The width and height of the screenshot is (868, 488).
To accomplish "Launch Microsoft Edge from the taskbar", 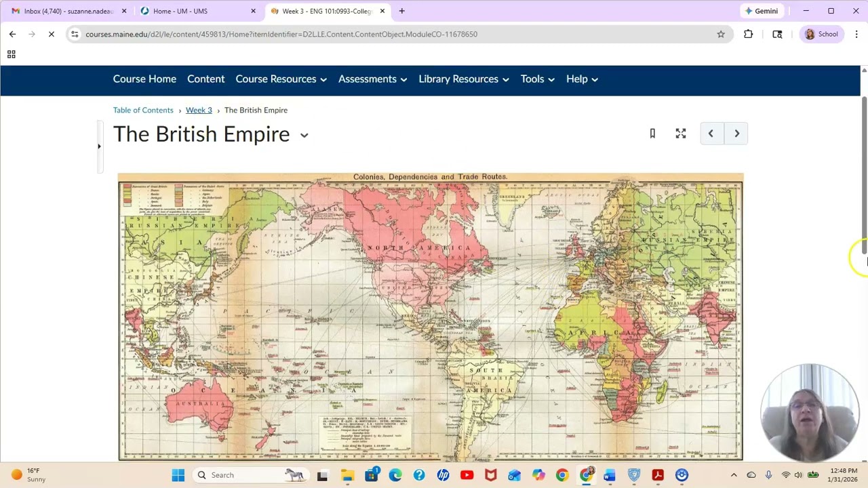I will coord(395,475).
